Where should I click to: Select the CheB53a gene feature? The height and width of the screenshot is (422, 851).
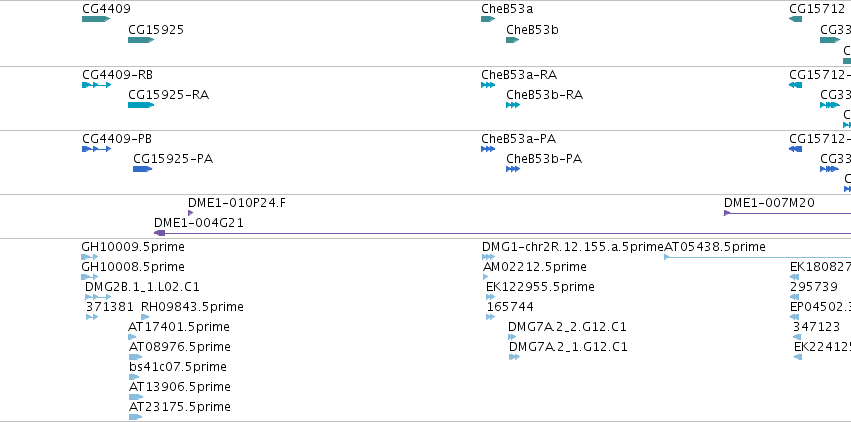488,19
